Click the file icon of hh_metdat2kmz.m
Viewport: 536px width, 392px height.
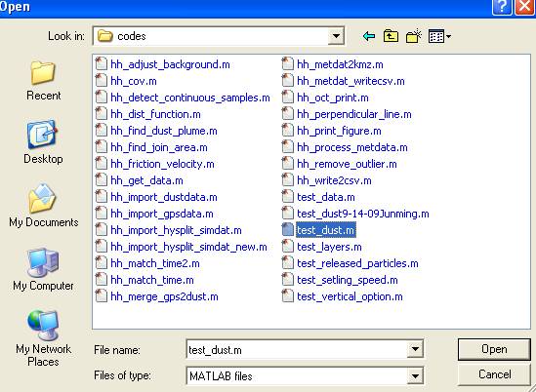[287, 63]
